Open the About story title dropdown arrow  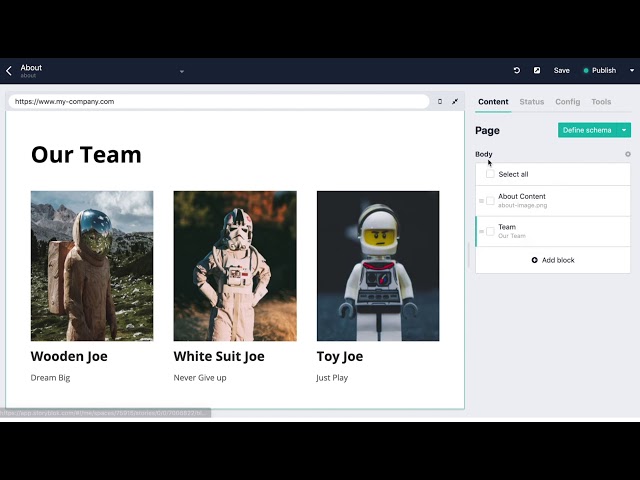pyautogui.click(x=182, y=71)
